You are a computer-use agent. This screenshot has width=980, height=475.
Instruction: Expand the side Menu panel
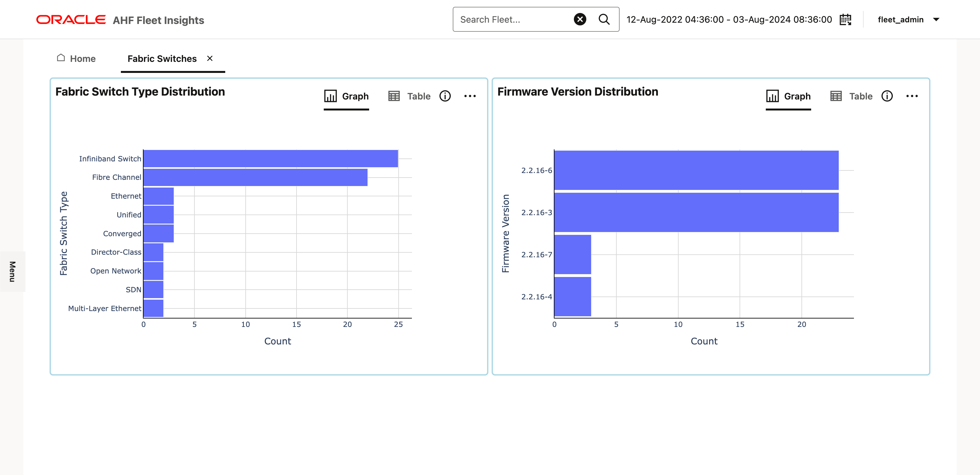click(13, 272)
